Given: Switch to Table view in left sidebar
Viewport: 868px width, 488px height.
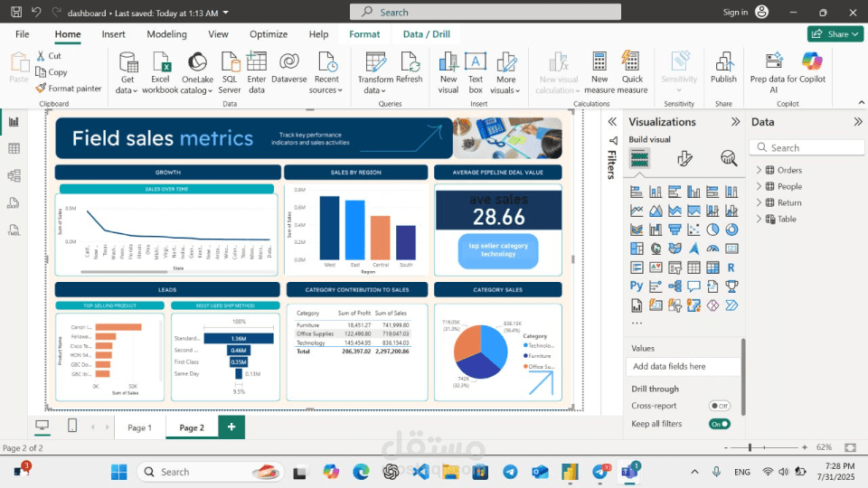Looking at the screenshot, I should click(x=14, y=148).
